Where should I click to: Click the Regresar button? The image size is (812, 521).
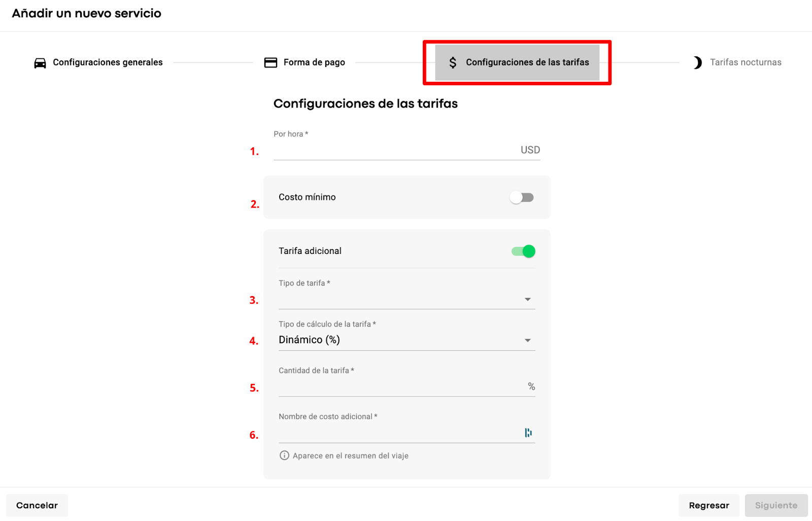708,505
